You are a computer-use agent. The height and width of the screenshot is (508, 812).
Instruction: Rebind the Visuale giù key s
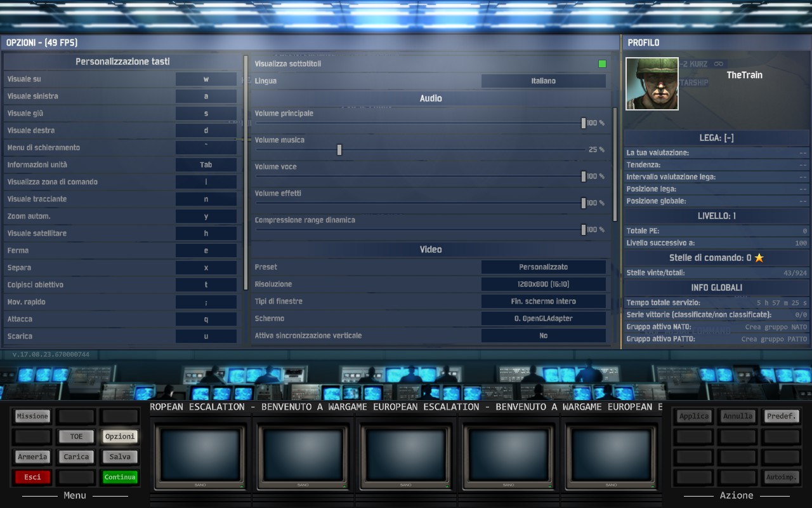tap(206, 114)
